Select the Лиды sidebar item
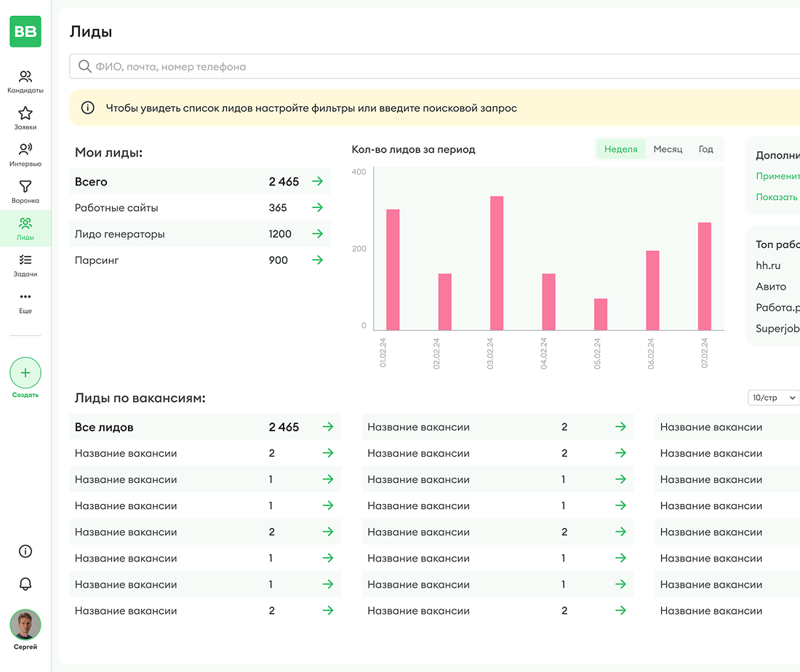800x672 pixels. click(25, 228)
